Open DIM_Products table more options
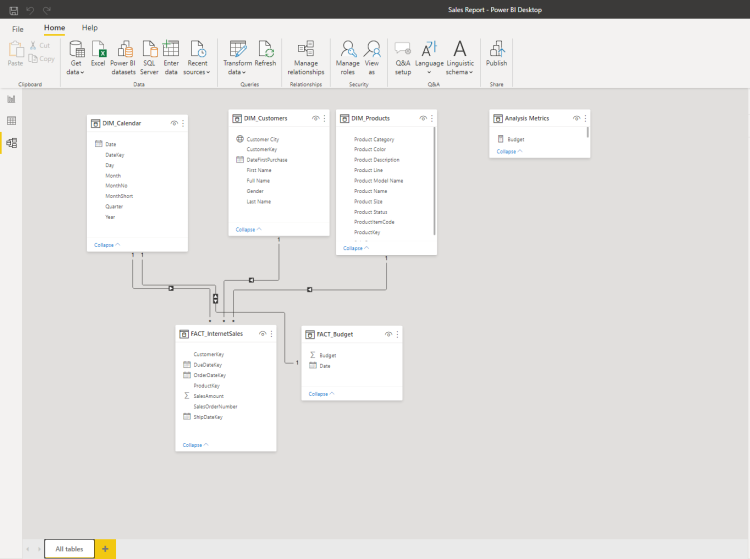The width and height of the screenshot is (750, 559). tap(432, 118)
